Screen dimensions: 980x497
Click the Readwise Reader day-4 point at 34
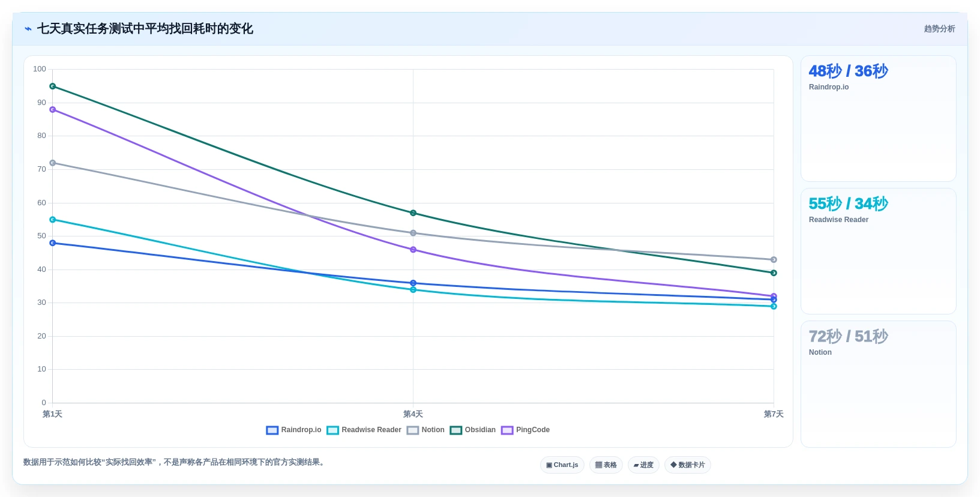pyautogui.click(x=413, y=290)
